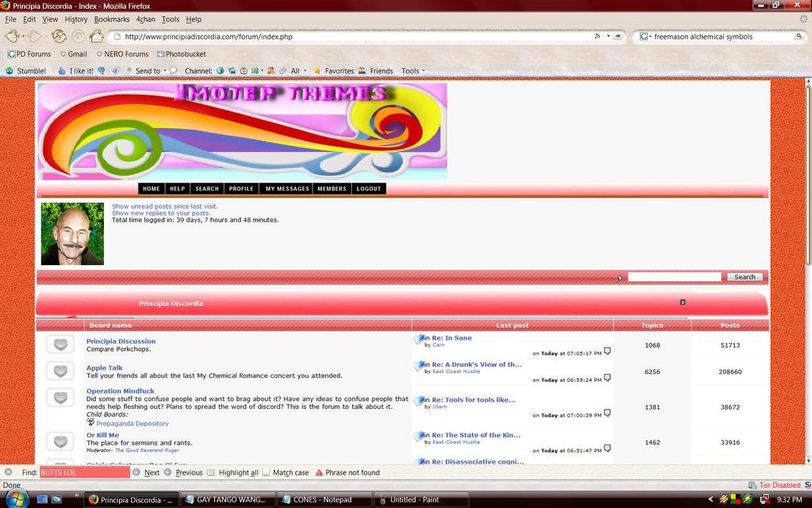Load the address with the Go arrow
The width and height of the screenshot is (812, 508).
click(x=618, y=37)
